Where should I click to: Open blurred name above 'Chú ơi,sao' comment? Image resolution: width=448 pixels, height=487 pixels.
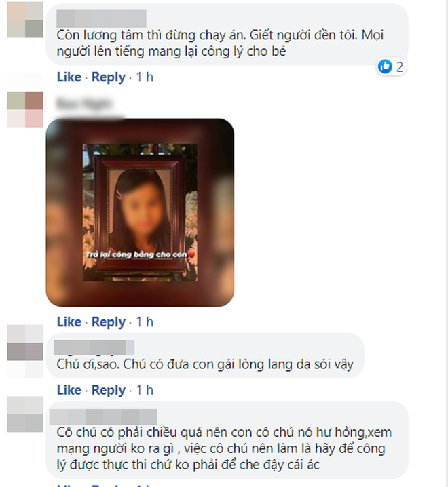pyautogui.click(x=94, y=347)
